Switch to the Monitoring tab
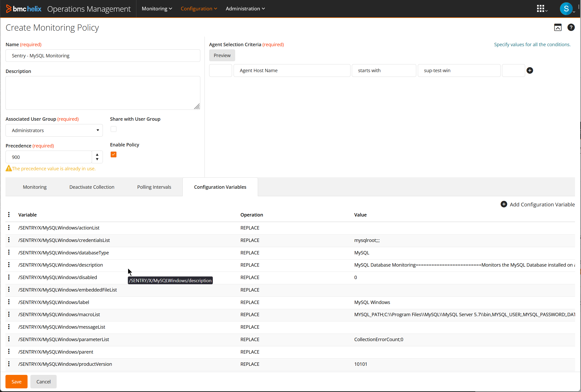Image resolution: width=581 pixels, height=392 pixels. tap(35, 187)
